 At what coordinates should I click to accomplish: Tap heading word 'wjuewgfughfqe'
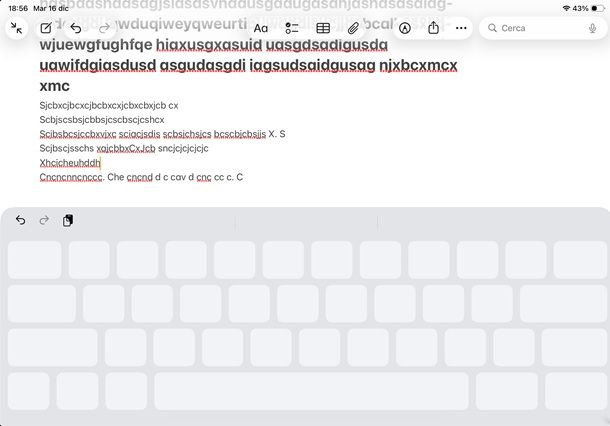96,45
